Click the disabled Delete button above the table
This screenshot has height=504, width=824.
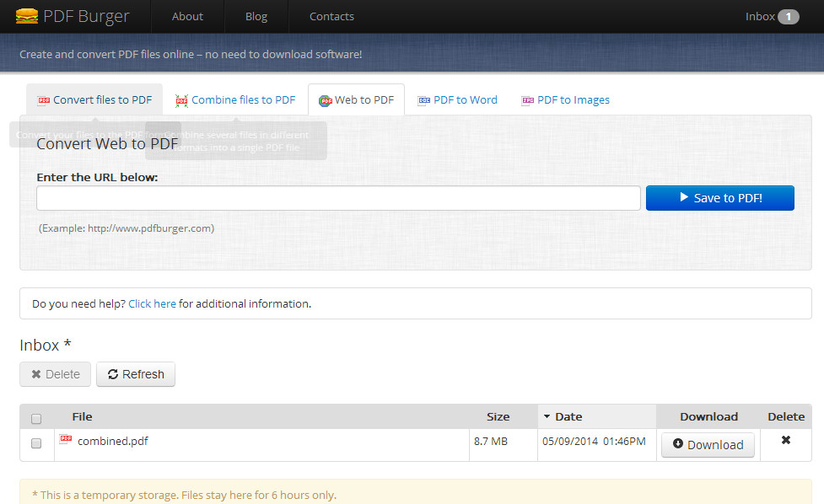click(x=55, y=374)
